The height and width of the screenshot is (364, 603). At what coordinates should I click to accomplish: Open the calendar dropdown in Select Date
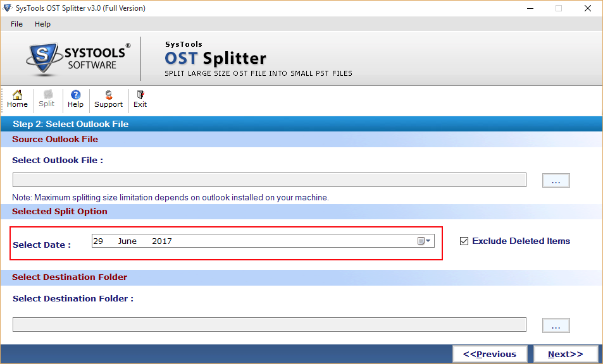(424, 241)
